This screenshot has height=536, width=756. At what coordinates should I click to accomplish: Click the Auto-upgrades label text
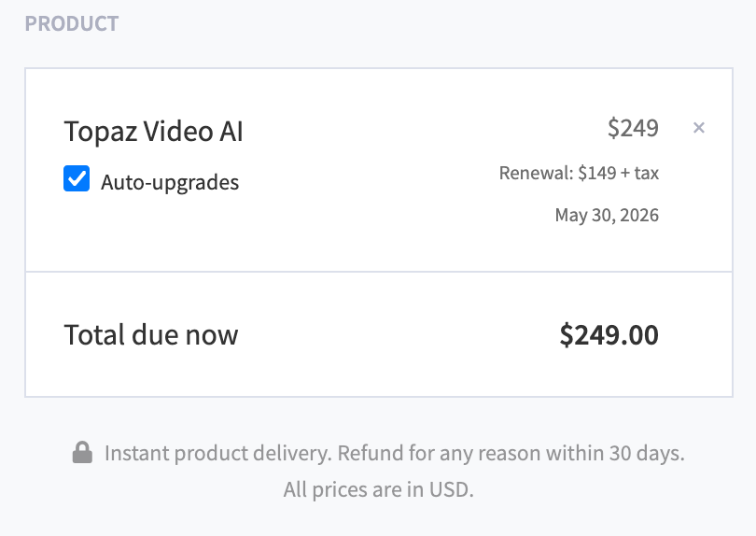pyautogui.click(x=170, y=182)
